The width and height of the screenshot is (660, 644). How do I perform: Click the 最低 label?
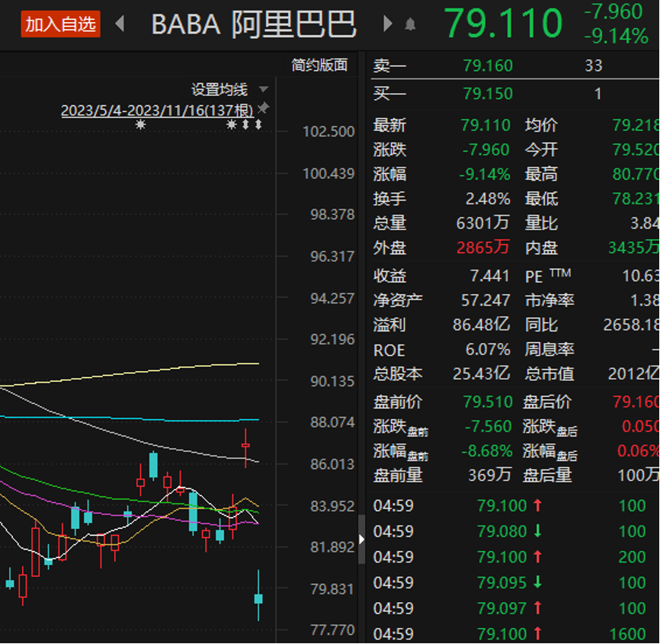coord(541,199)
